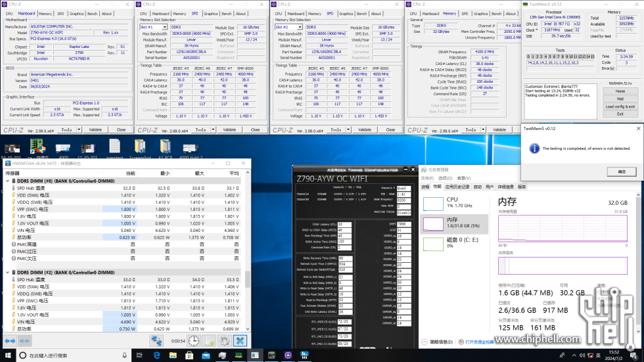Click Validate in first CPU-Z window
Viewport: 644px width, 362px height.
[x=95, y=129]
